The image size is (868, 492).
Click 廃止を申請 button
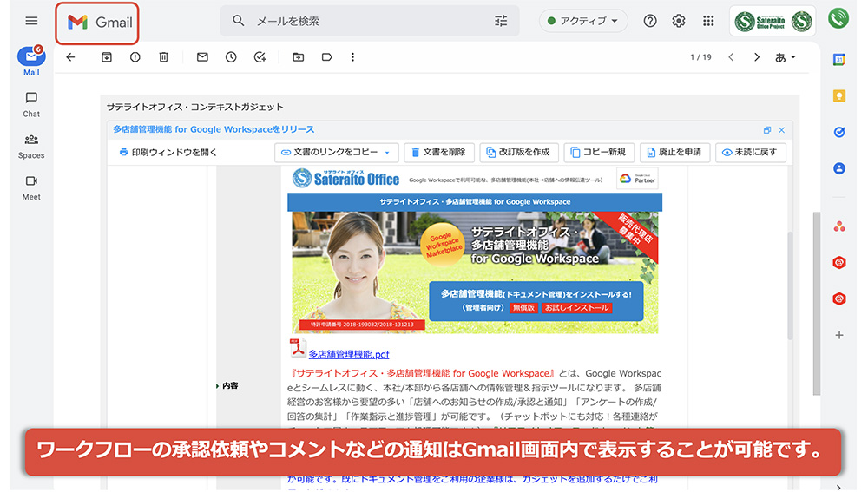click(x=674, y=152)
